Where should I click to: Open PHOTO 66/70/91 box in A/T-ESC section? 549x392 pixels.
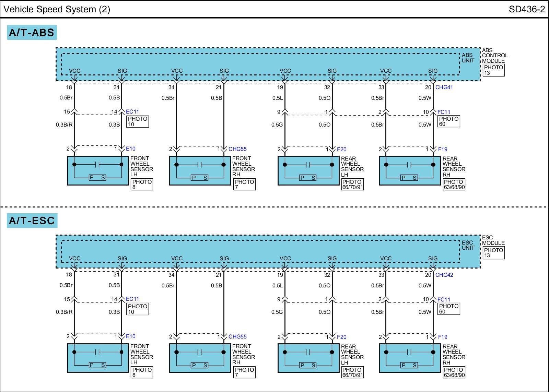tap(352, 372)
